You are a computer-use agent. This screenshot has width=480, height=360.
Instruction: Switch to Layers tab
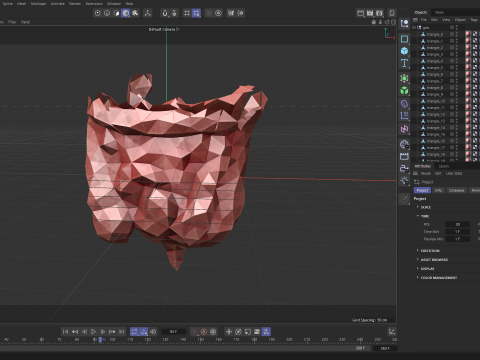(x=444, y=166)
